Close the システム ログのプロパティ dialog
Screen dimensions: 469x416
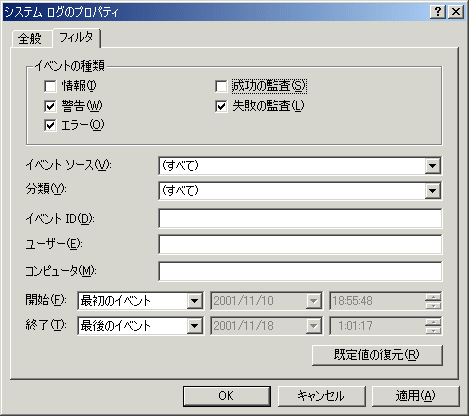point(455,12)
